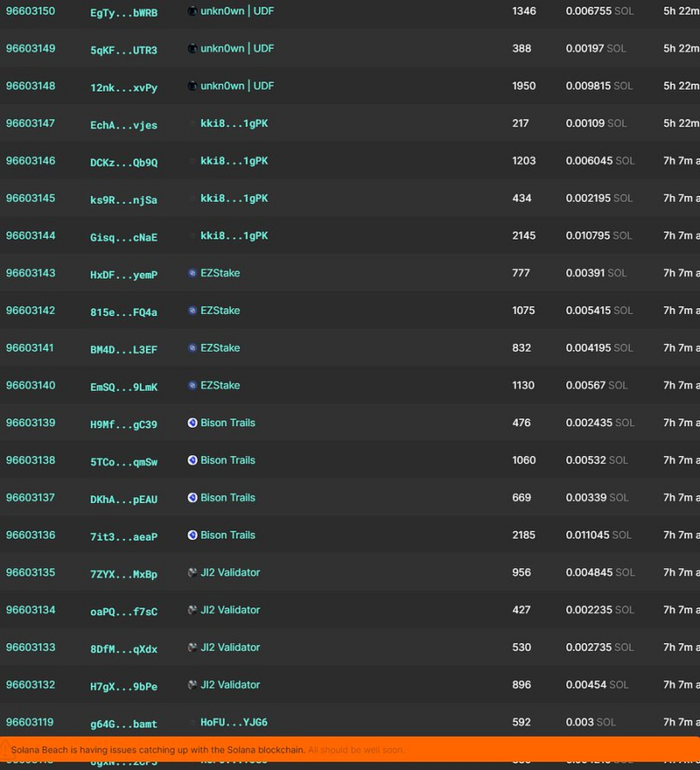Open block 96603133
The width and height of the screenshot is (700, 770).
coord(31,647)
